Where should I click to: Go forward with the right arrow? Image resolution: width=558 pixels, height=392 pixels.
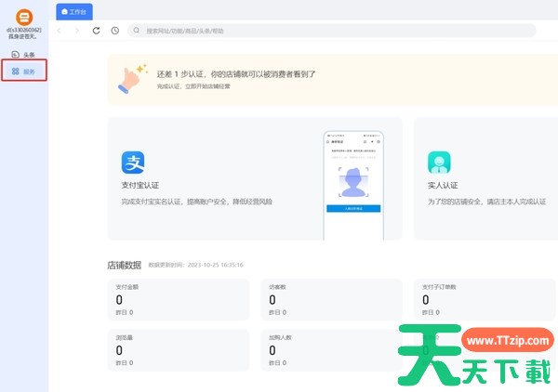tap(77, 31)
